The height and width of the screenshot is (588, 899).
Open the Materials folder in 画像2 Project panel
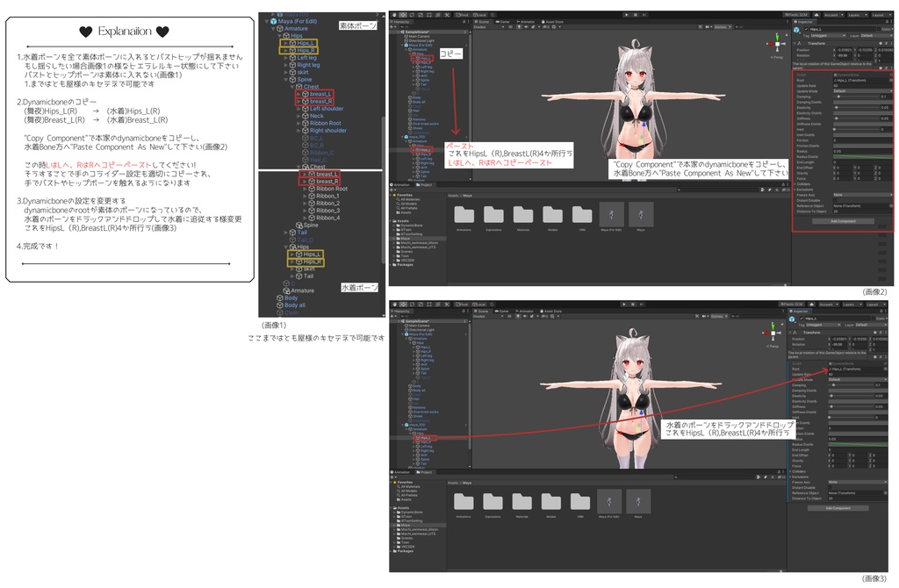click(x=523, y=214)
